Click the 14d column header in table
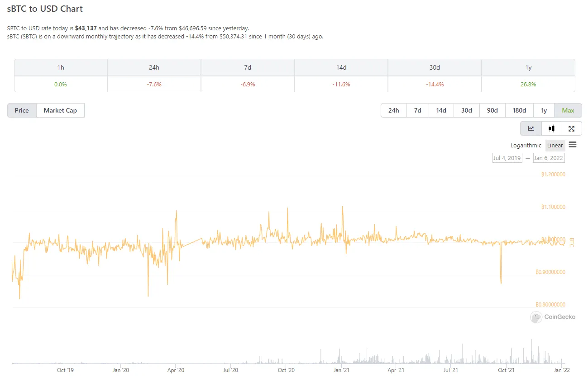Image resolution: width=588 pixels, height=382 pixels. (341, 67)
